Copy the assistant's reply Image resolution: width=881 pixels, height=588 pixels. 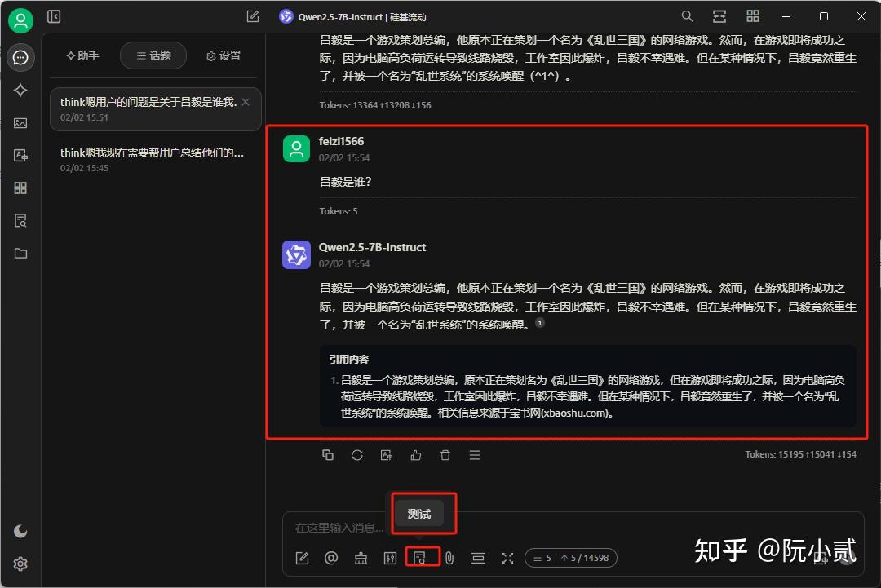pyautogui.click(x=328, y=455)
